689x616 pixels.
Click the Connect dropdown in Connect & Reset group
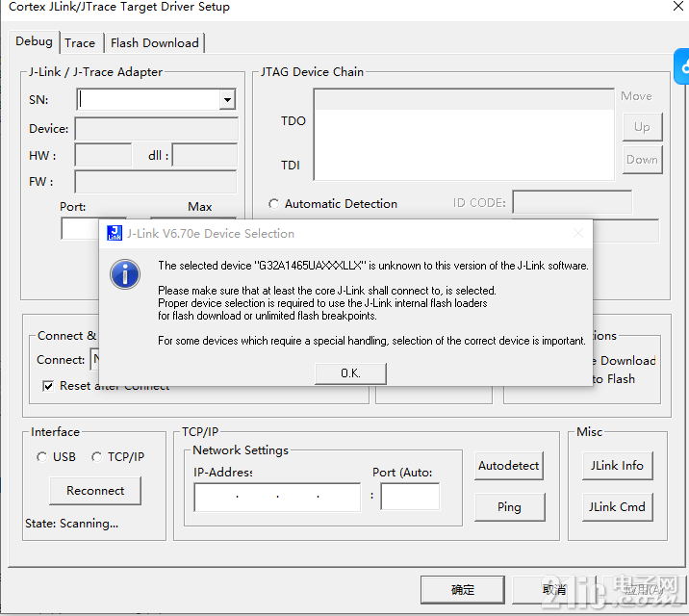[x=94, y=359]
